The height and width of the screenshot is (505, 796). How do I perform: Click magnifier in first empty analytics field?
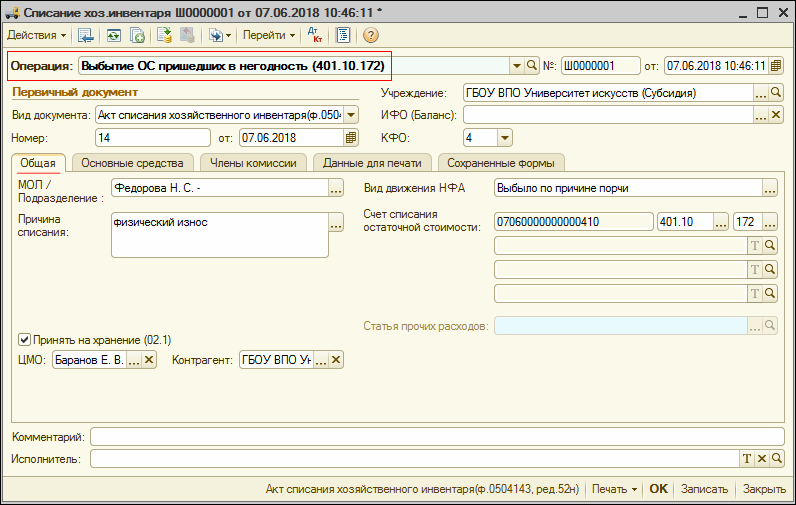pyautogui.click(x=770, y=246)
